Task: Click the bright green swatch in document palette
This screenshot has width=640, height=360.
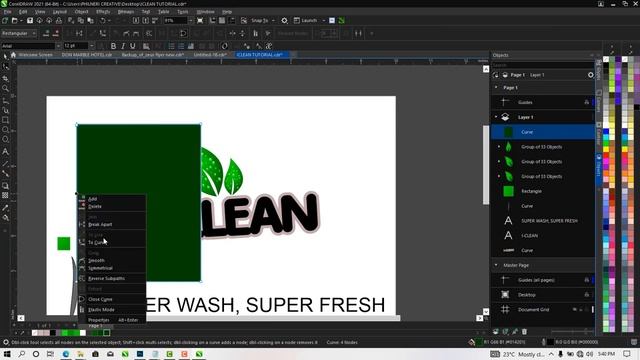Action: coord(64,333)
